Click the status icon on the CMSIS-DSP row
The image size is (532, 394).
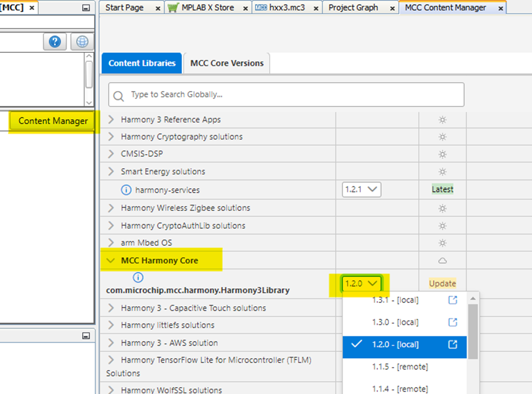(x=442, y=154)
